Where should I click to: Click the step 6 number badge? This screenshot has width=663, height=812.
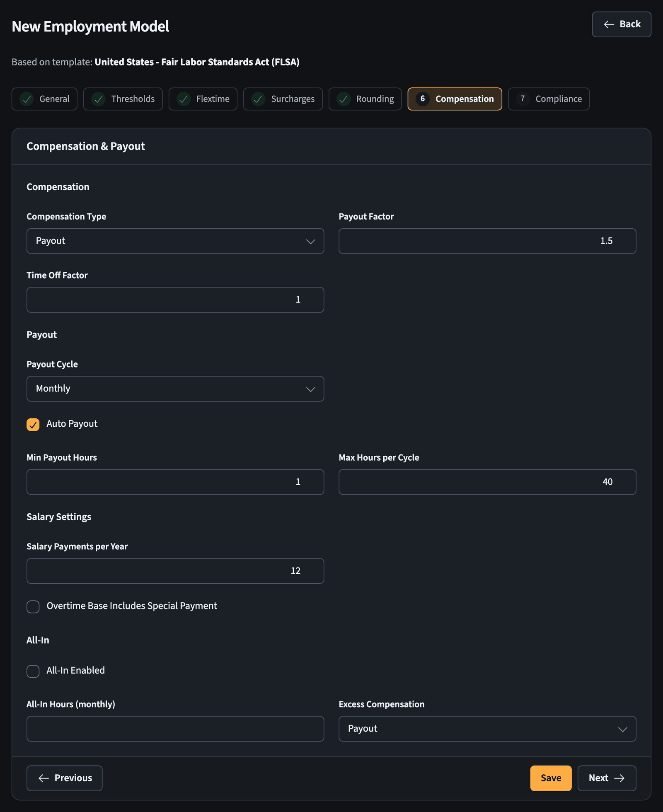coord(423,99)
